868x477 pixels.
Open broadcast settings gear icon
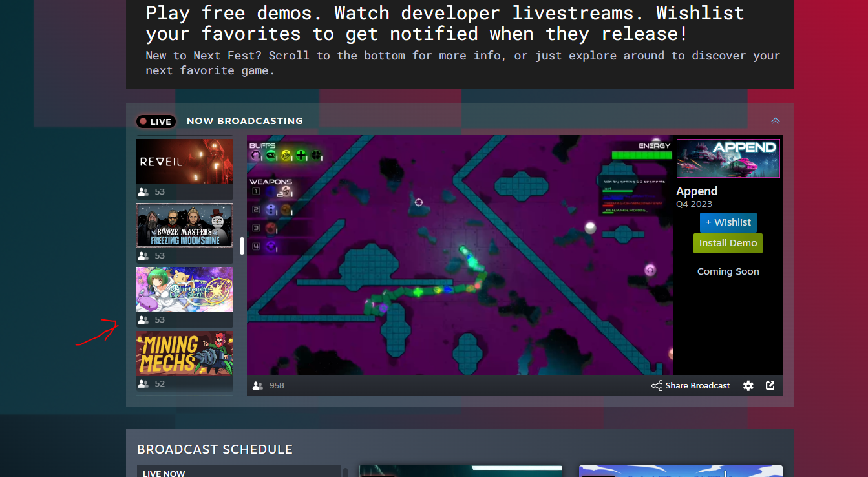click(748, 386)
